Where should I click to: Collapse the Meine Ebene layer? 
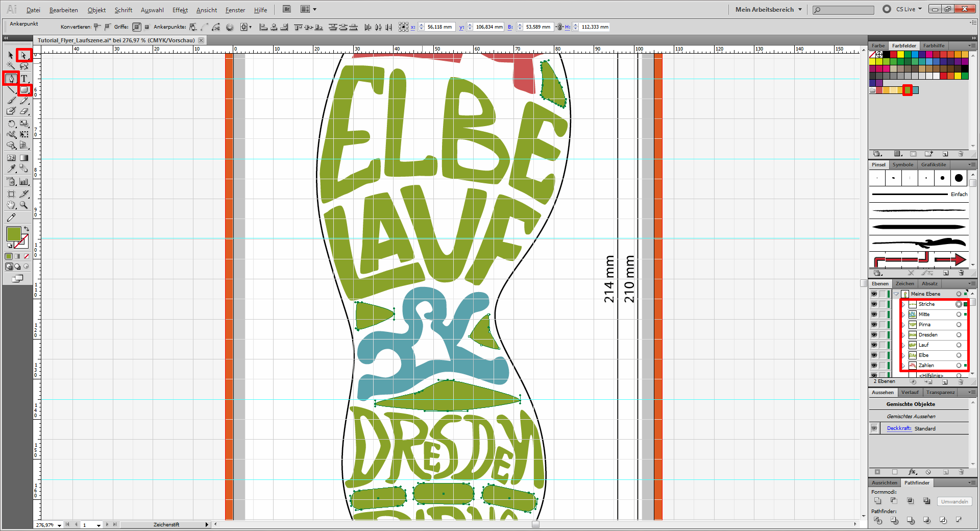pyautogui.click(x=896, y=294)
